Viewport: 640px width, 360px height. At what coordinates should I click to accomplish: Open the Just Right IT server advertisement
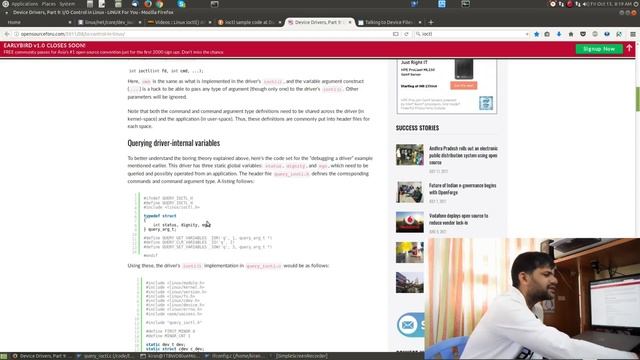click(x=447, y=86)
